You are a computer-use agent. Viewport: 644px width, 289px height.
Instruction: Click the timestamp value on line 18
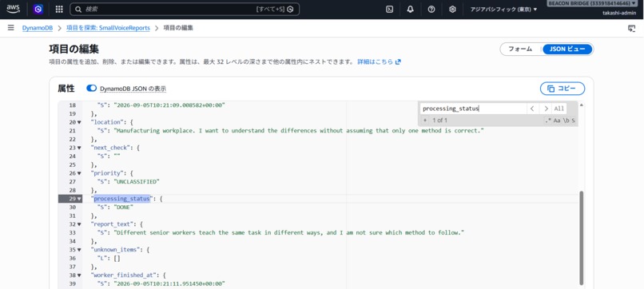(x=169, y=105)
